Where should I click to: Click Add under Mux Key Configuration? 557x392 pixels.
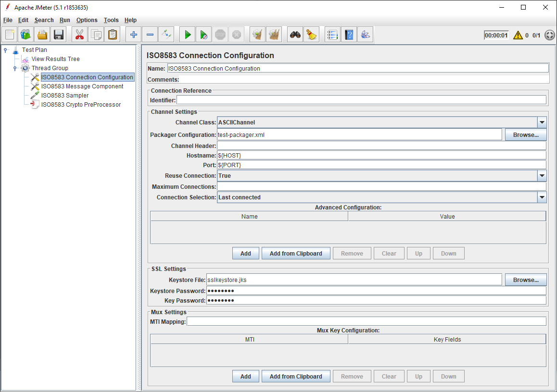tap(245, 377)
